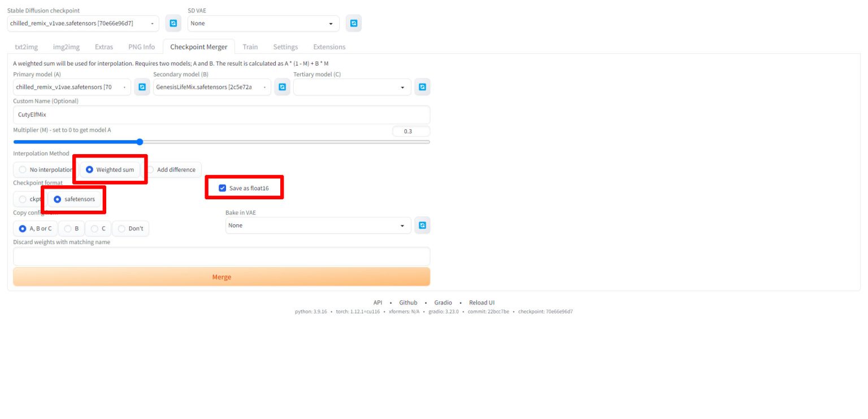Refresh the Tertiary model (C) list

[x=422, y=87]
